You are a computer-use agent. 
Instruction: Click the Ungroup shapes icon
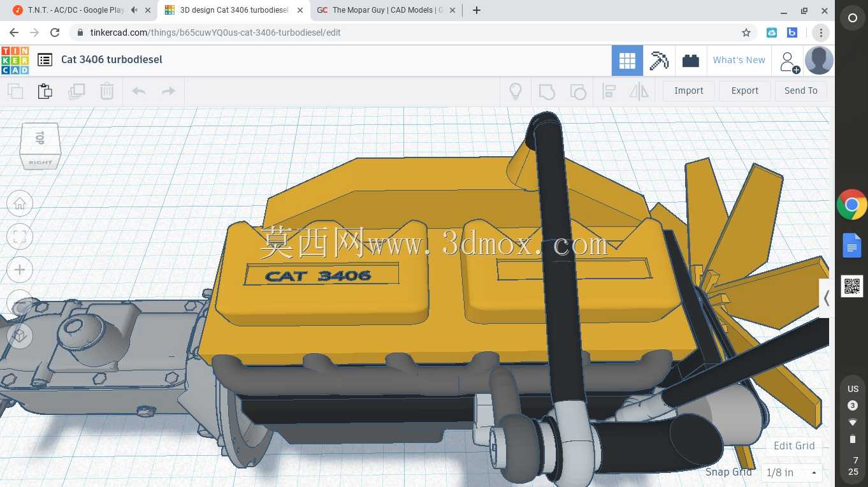point(577,91)
